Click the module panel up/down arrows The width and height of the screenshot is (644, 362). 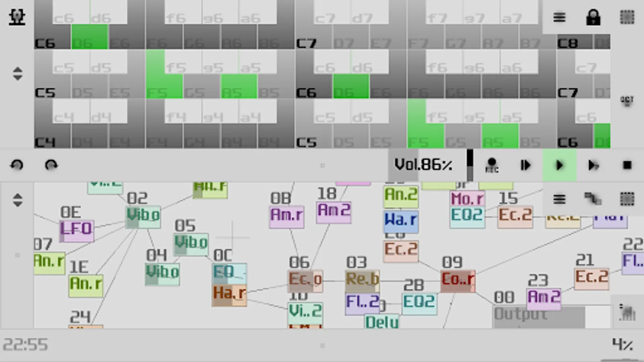pyautogui.click(x=17, y=200)
